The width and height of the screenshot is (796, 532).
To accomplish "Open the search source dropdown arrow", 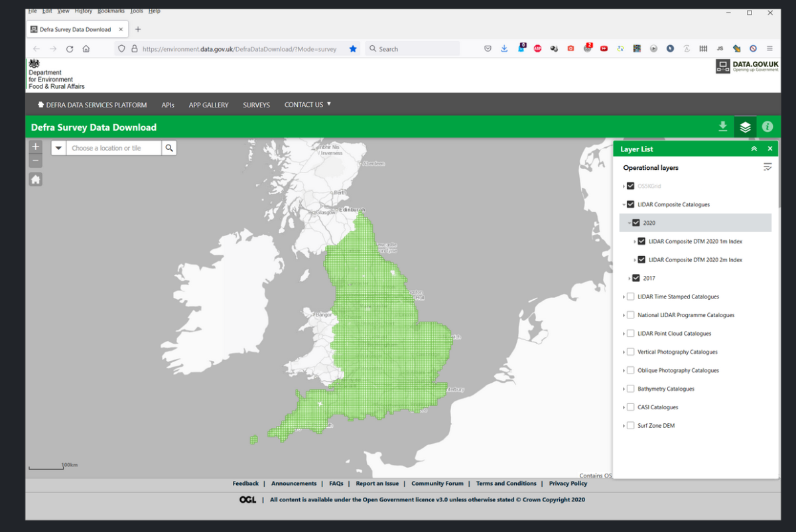I will (x=58, y=148).
